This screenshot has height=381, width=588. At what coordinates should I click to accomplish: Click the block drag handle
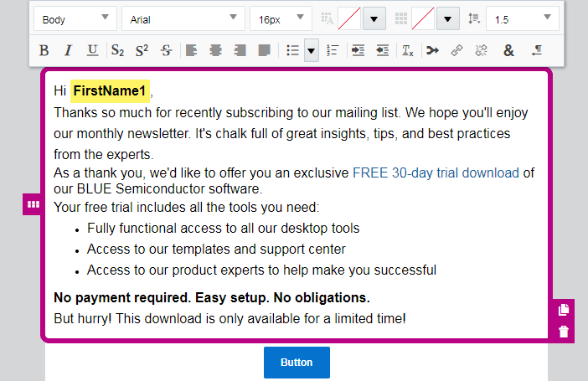coord(33,204)
